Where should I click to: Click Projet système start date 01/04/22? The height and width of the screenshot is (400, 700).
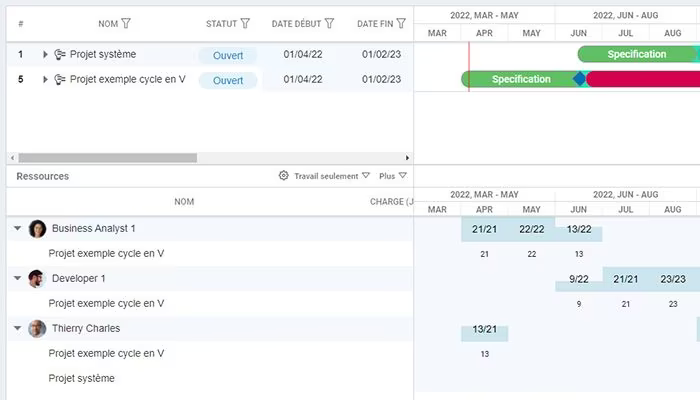[303, 54]
